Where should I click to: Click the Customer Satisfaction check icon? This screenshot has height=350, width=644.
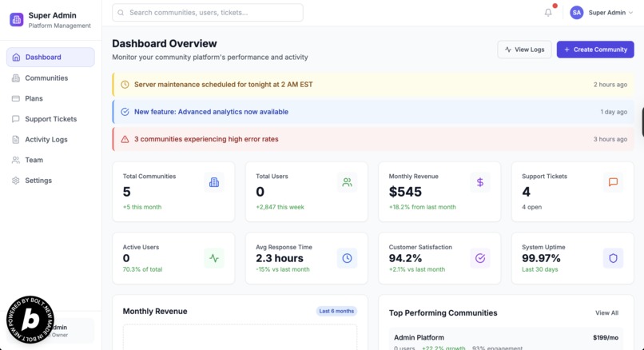[480, 258]
